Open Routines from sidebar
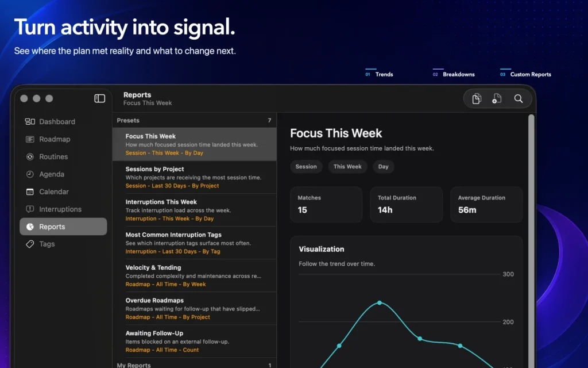This screenshot has width=588, height=368. pyautogui.click(x=63, y=156)
